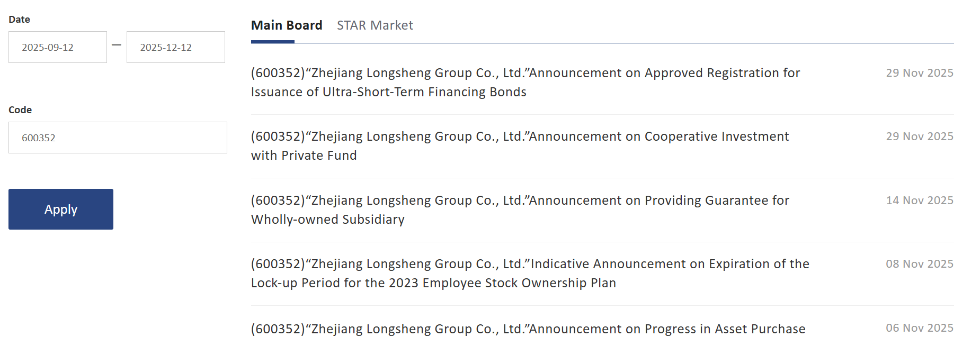Open the Progress in Asset Purchase announcement
This screenshot has height=346, width=980.
tap(528, 329)
